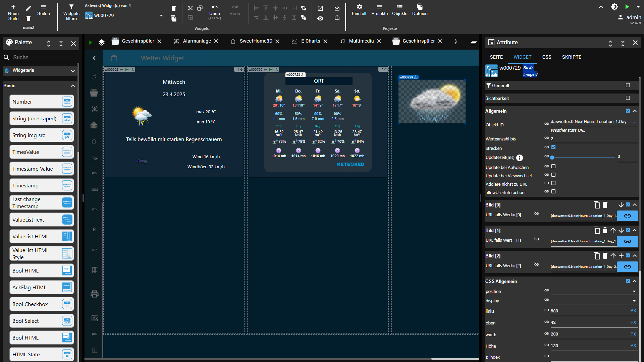Click the cut scissors icon
Image resolution: width=644 pixels, height=362 pixels.
(x=190, y=8)
